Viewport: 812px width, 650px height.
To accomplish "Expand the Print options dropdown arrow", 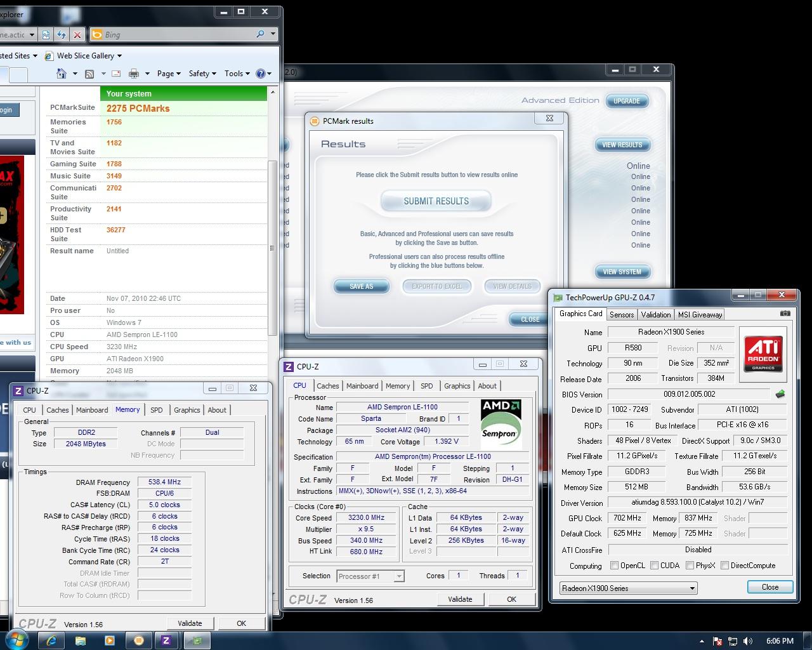I will (x=147, y=74).
